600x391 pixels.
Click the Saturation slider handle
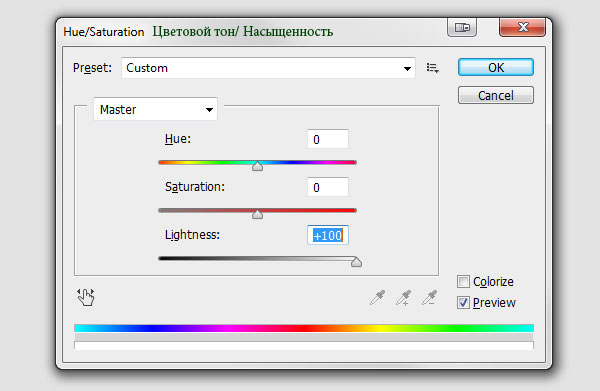pyautogui.click(x=258, y=214)
